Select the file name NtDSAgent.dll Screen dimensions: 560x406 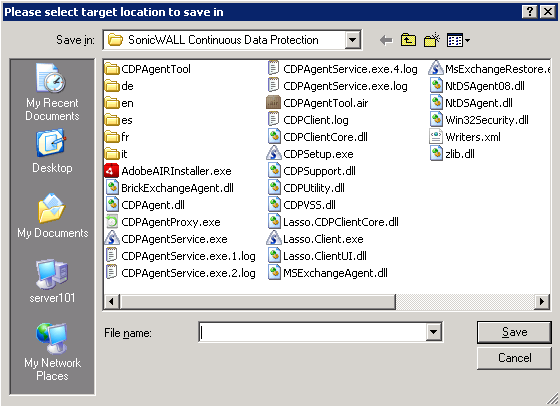pos(479,103)
